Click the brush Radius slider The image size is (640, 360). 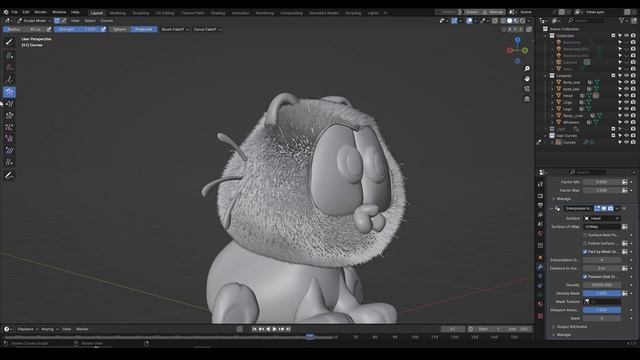[x=24, y=29]
